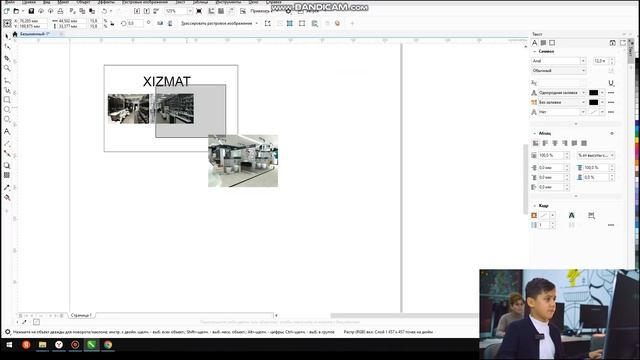Click the font size field
The height and width of the screenshot is (360, 640).
[600, 61]
